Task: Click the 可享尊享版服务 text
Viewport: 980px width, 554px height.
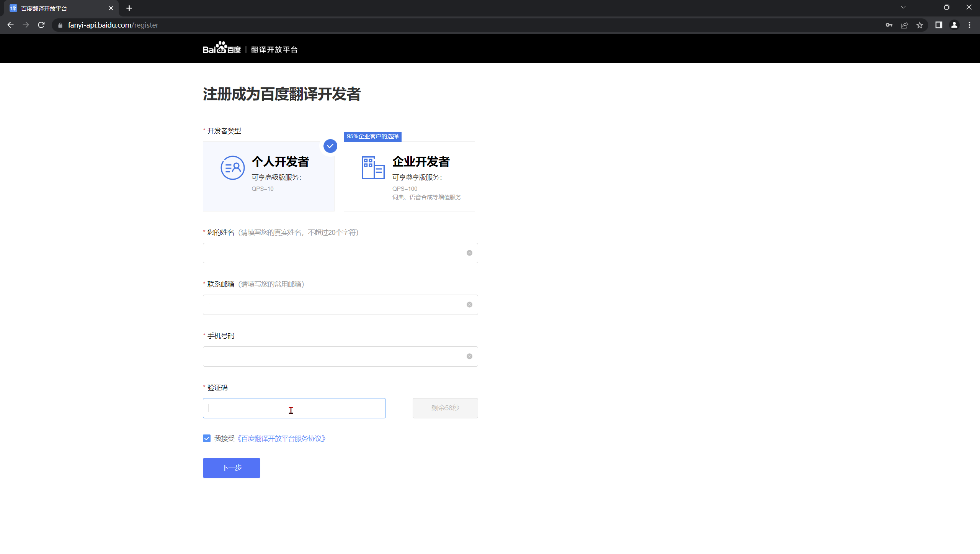Action: coord(417,177)
